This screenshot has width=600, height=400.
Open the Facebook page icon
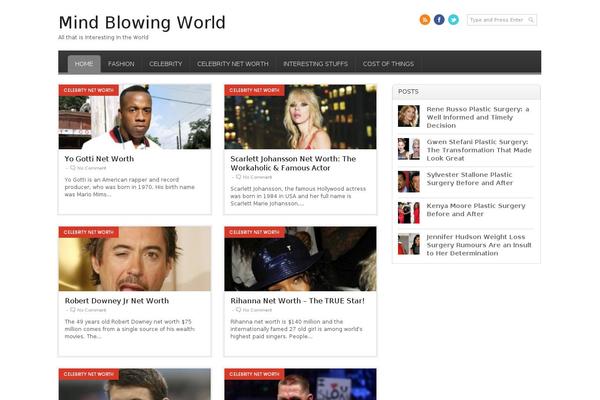click(x=439, y=20)
